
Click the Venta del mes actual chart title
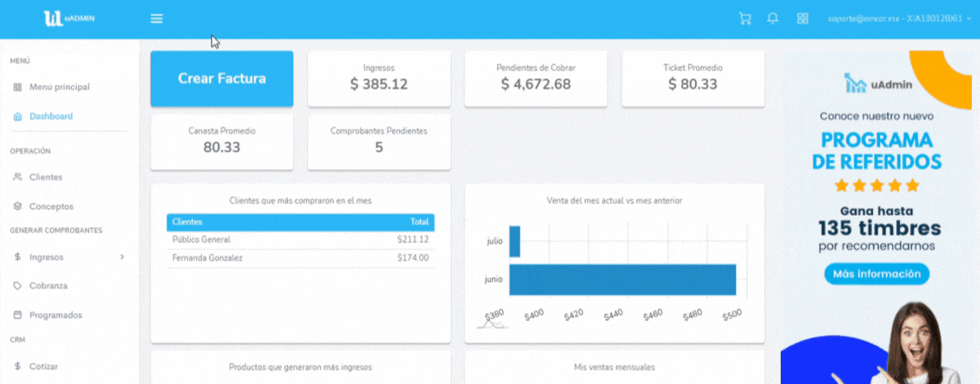(x=615, y=200)
